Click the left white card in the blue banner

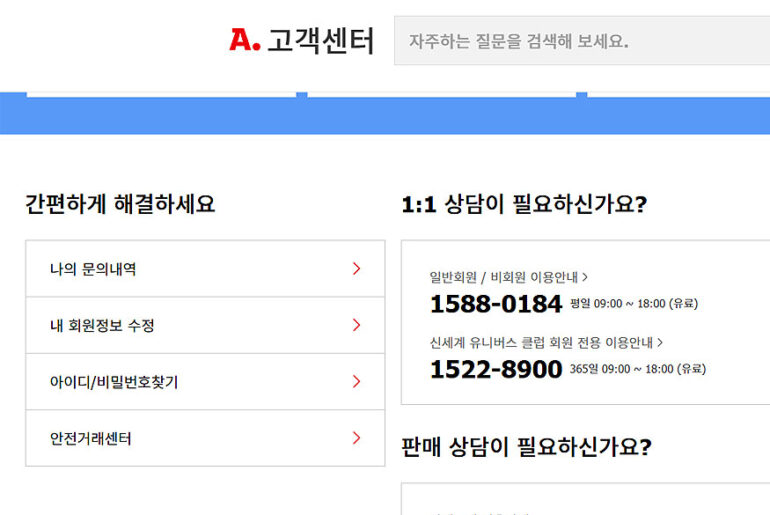tap(160, 94)
